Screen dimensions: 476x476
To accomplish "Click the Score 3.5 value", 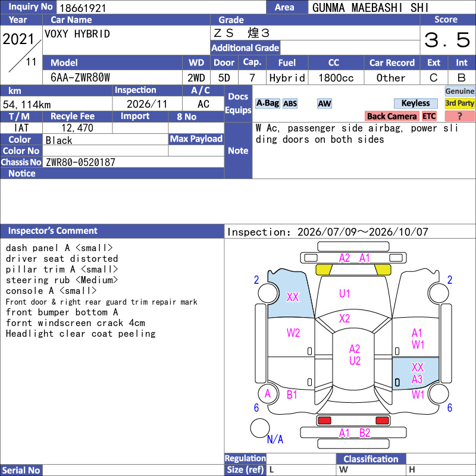I will pyautogui.click(x=447, y=40).
